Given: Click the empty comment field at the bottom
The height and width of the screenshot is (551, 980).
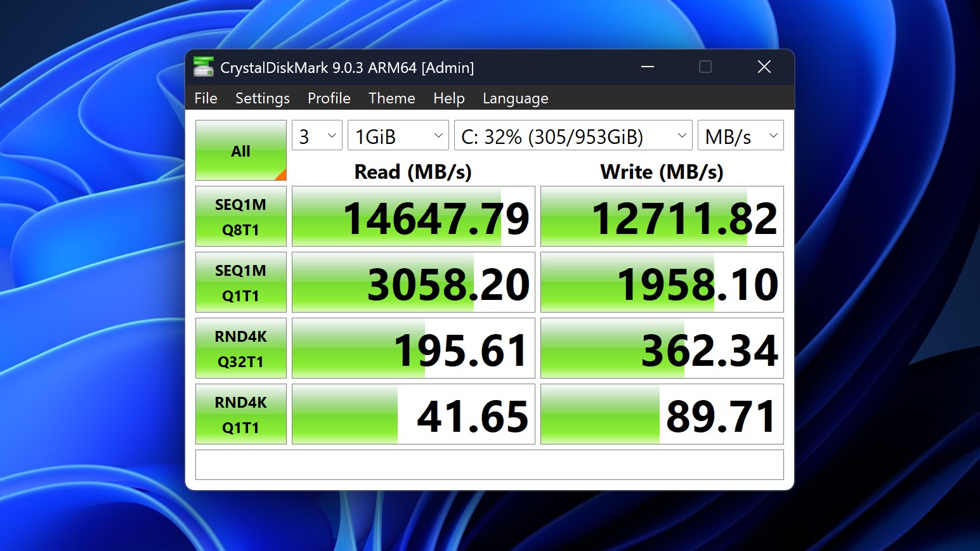Looking at the screenshot, I should point(490,465).
